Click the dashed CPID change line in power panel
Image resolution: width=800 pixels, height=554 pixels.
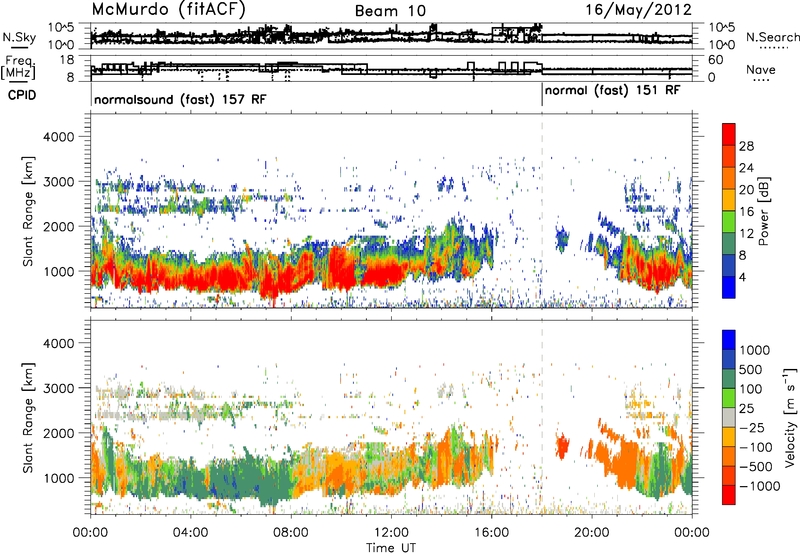(x=542, y=211)
